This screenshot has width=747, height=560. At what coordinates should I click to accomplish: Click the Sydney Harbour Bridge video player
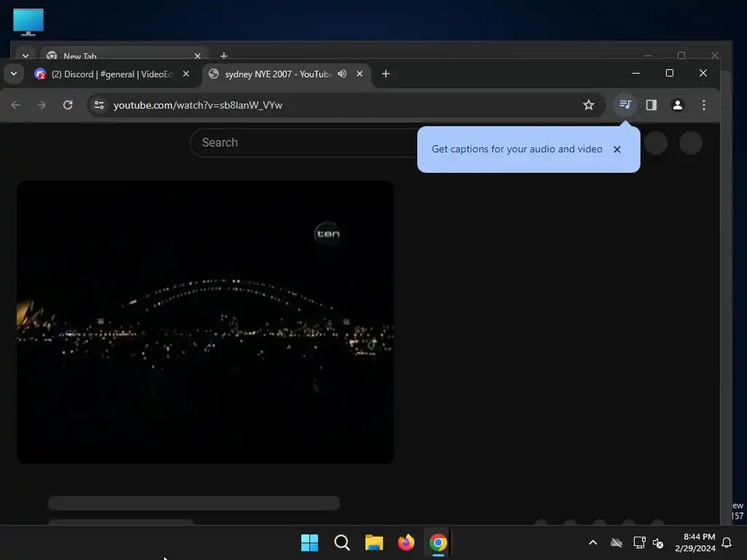205,322
